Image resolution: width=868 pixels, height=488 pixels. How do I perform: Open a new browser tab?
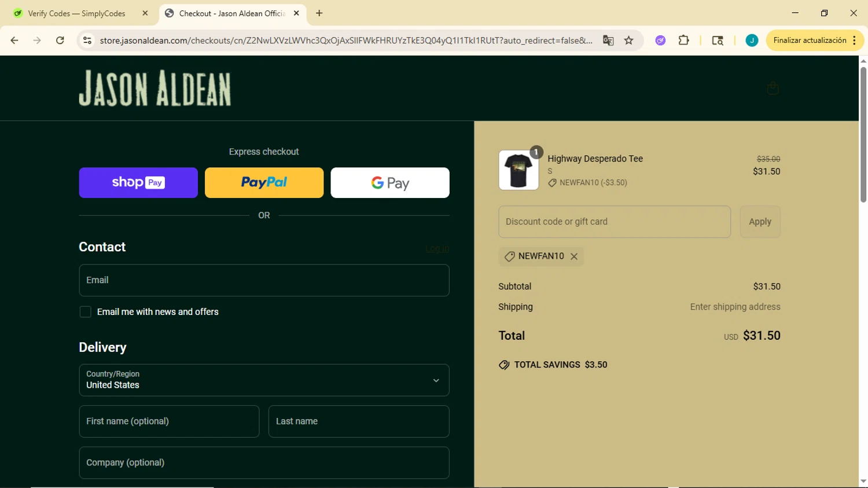319,13
